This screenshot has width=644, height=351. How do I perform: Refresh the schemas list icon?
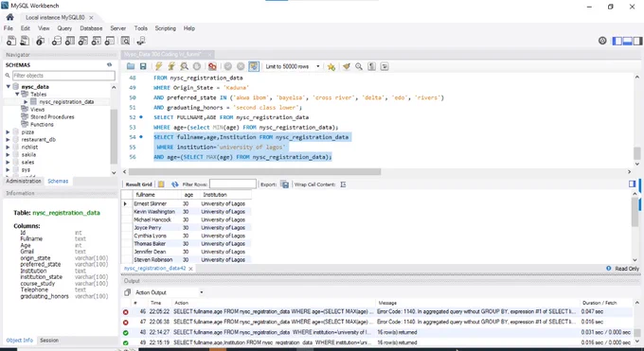coord(109,65)
